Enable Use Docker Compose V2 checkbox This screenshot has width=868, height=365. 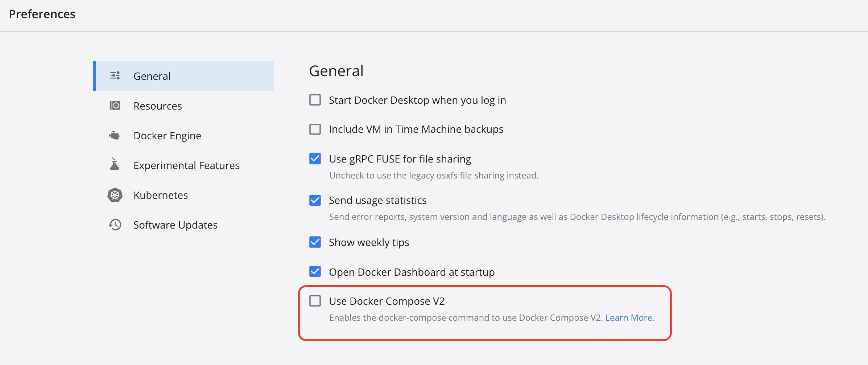coord(315,301)
